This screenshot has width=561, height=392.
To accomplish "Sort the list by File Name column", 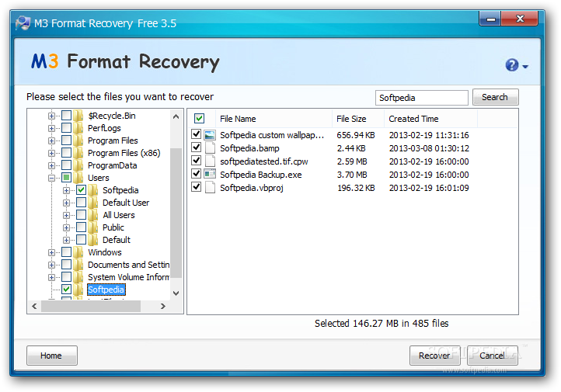I will (274, 119).
